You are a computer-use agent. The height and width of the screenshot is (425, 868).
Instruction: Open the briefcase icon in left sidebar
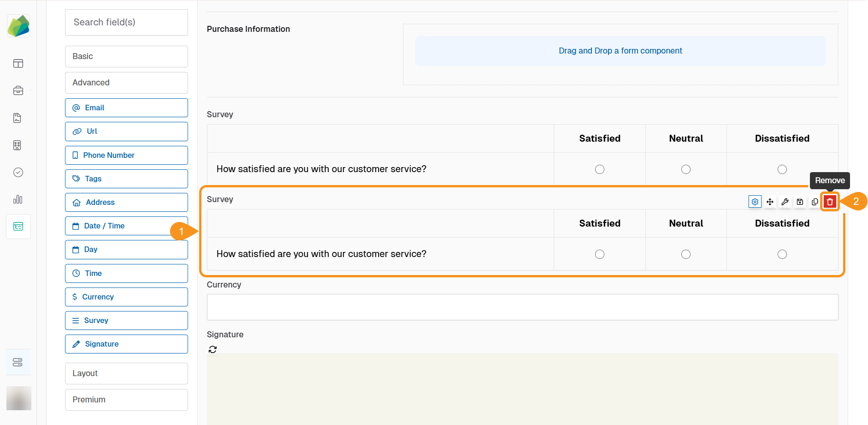[x=18, y=90]
